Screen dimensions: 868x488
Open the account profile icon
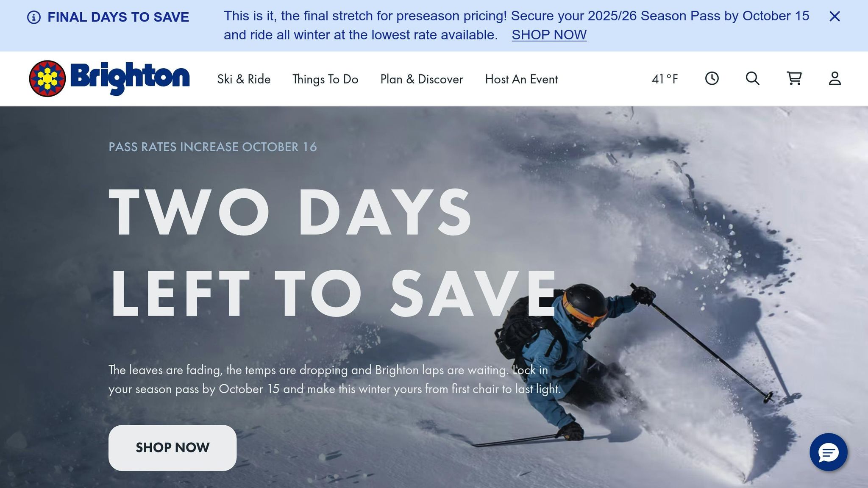tap(835, 78)
